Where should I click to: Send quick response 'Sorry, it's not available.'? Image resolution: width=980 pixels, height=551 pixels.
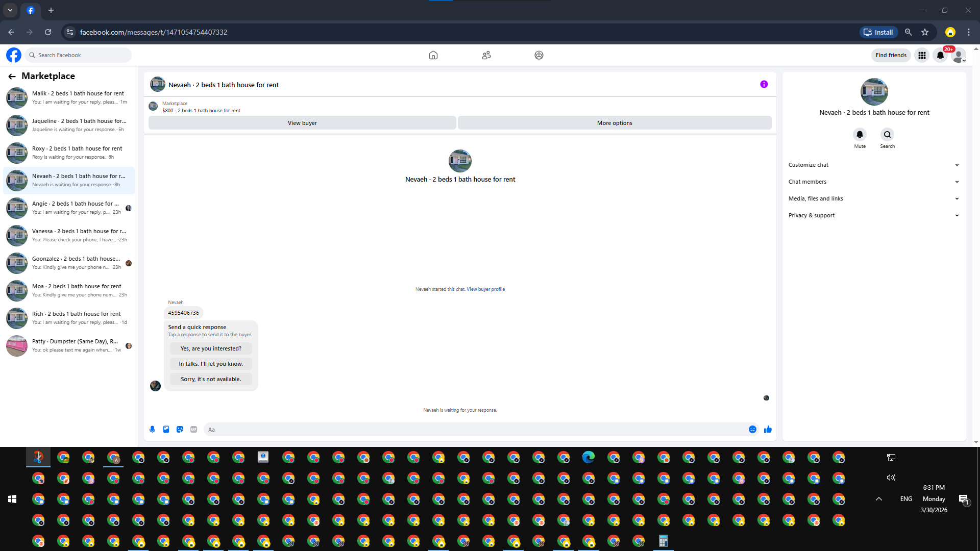(211, 379)
